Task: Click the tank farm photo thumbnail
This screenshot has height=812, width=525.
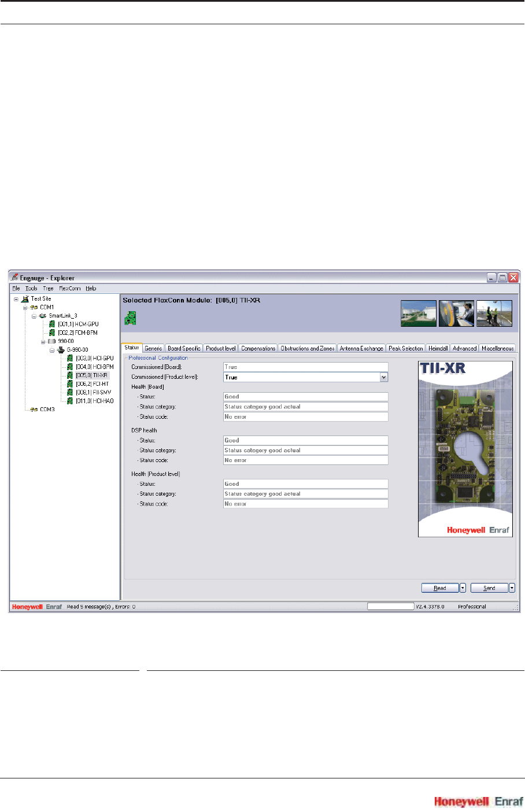Action: point(419,313)
